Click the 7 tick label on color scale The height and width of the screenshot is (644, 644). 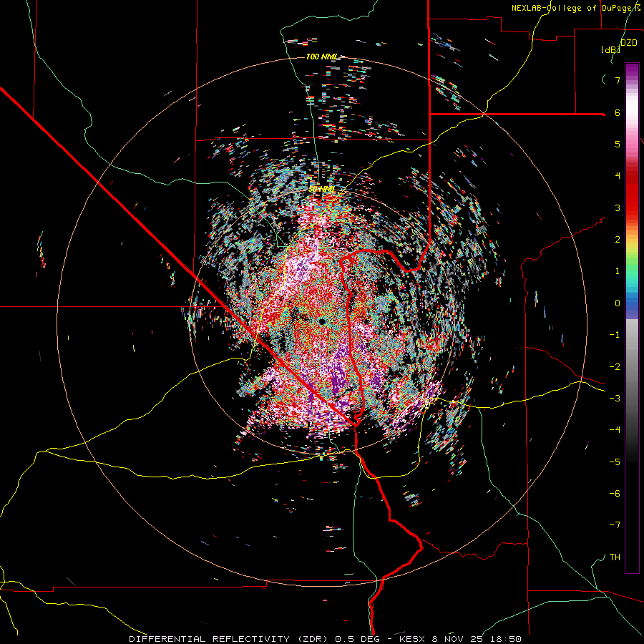click(618, 80)
